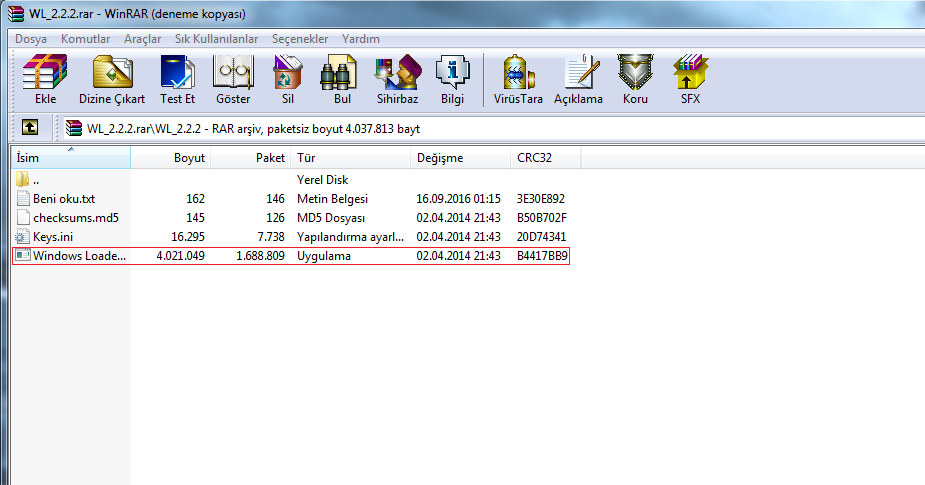The image size is (925, 485).
Task: Click the Uygulama type cell
Action: point(323,255)
